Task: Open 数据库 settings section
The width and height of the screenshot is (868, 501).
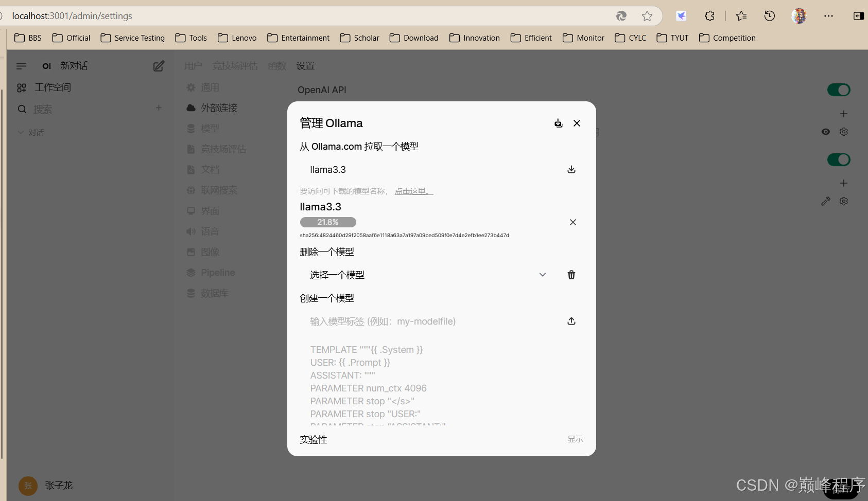Action: coord(208,293)
